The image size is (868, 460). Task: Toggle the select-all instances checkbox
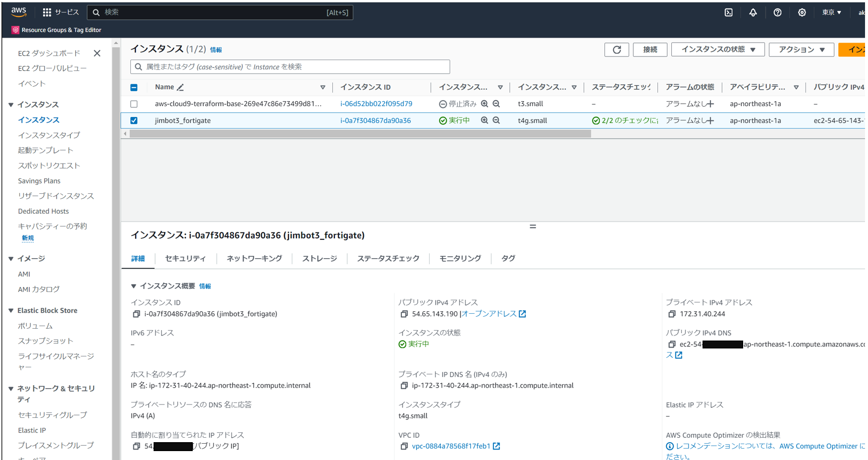point(134,87)
